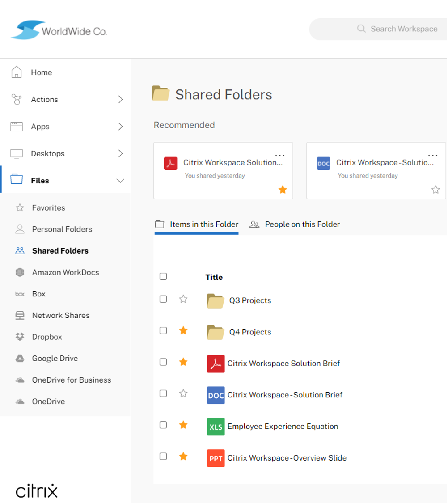Click the Google Drive triangle icon

pyautogui.click(x=20, y=358)
